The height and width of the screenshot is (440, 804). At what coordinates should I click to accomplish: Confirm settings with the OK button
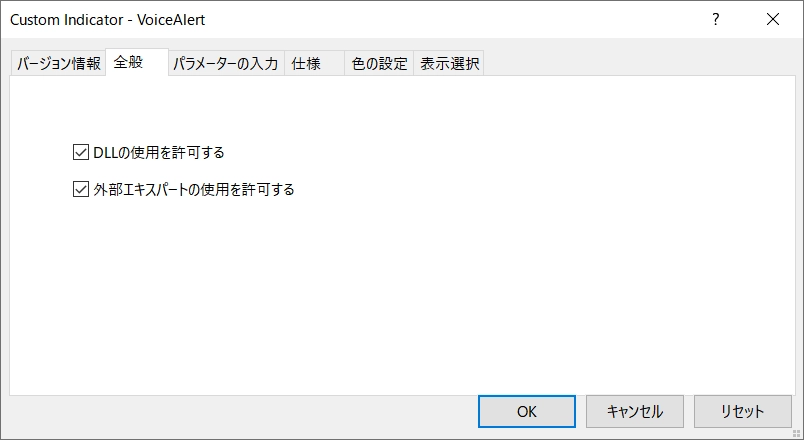click(526, 411)
